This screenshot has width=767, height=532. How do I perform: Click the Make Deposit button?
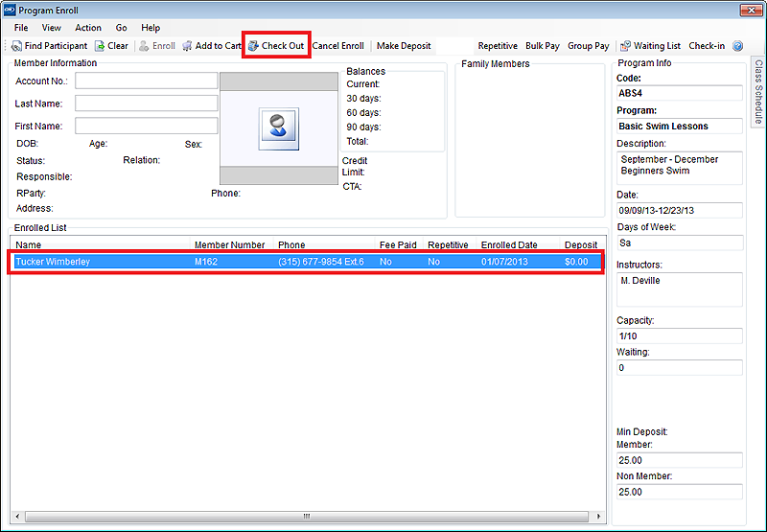(x=404, y=46)
